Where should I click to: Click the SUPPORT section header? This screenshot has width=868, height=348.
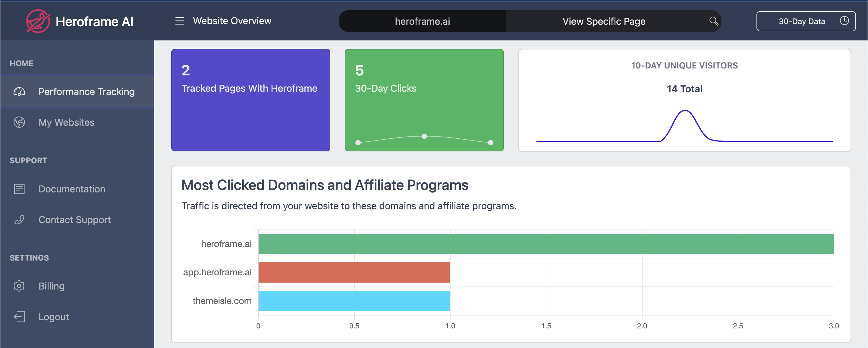pos(28,160)
